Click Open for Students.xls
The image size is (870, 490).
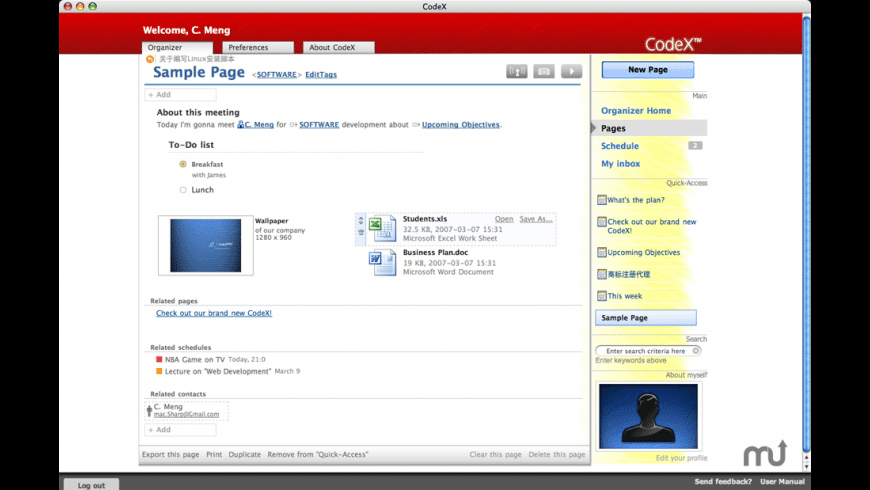[x=504, y=219]
